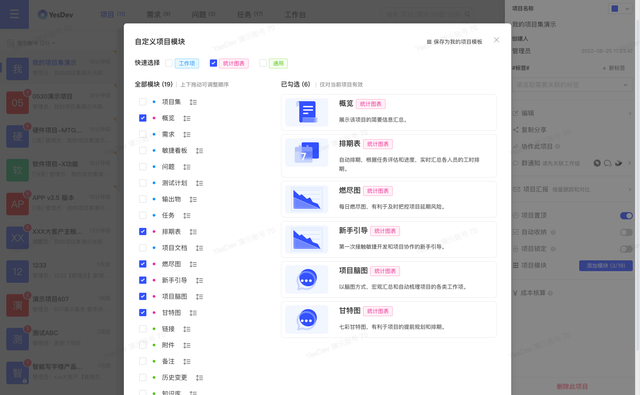Click the 新标签 button

point(613,68)
